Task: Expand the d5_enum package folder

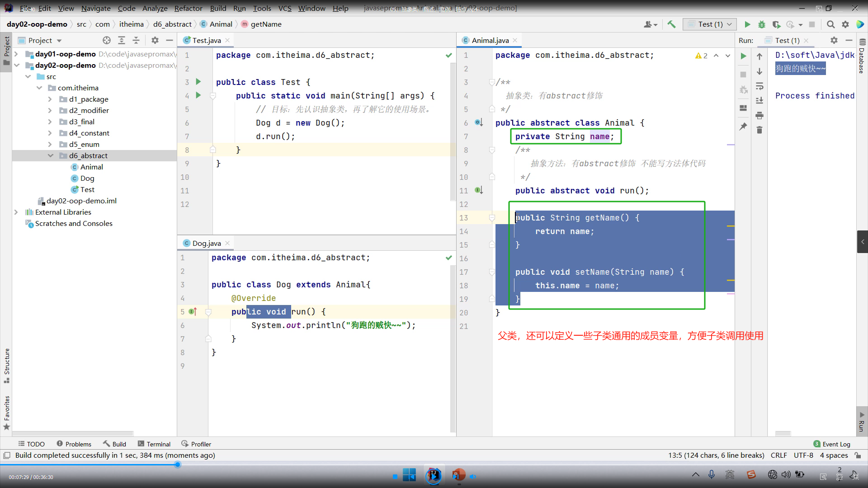Action: 50,144
